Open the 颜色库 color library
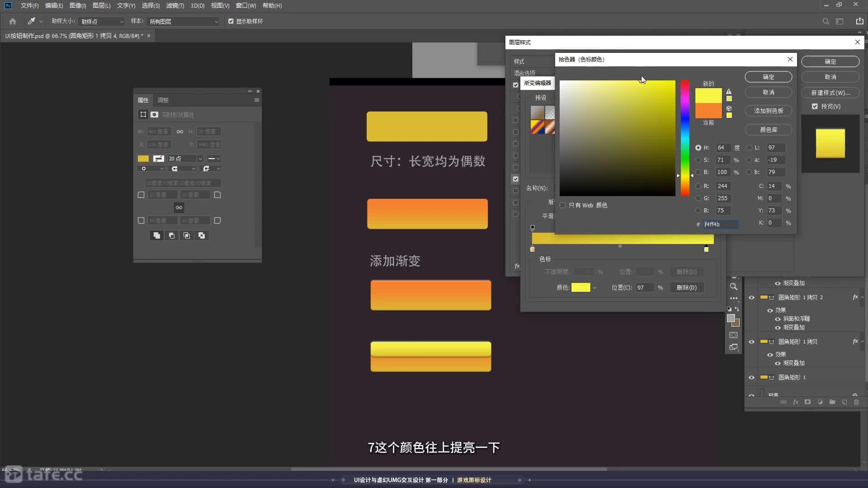Screen dimensions: 868x488 pyautogui.click(x=768, y=130)
